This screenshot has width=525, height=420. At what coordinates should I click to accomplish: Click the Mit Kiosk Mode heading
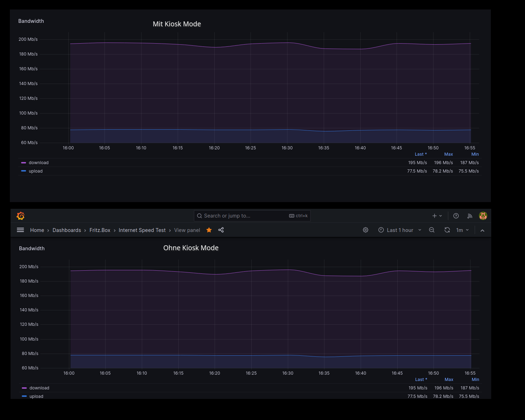(177, 24)
